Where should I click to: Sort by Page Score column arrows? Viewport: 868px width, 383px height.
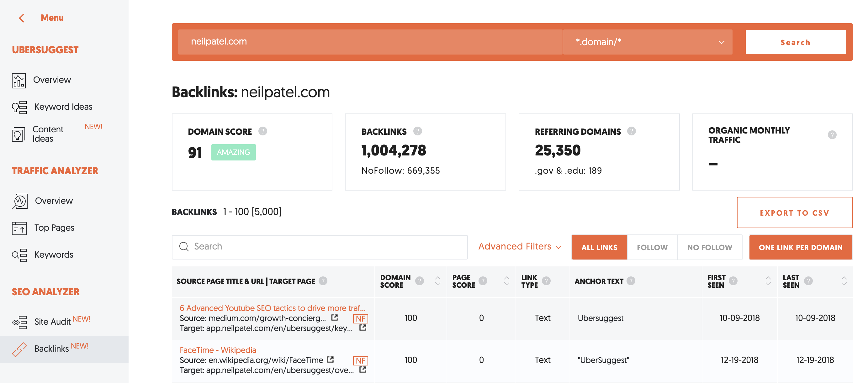(x=506, y=281)
